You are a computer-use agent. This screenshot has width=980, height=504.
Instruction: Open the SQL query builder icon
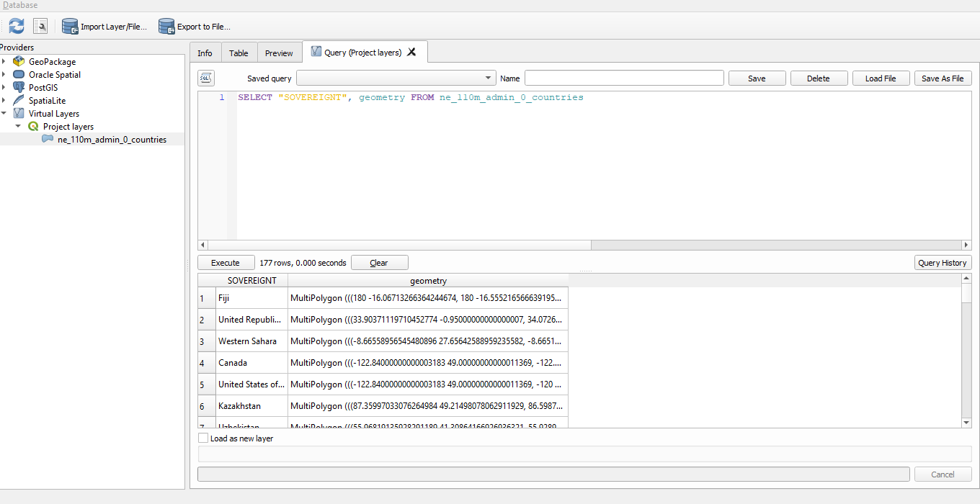click(x=205, y=78)
